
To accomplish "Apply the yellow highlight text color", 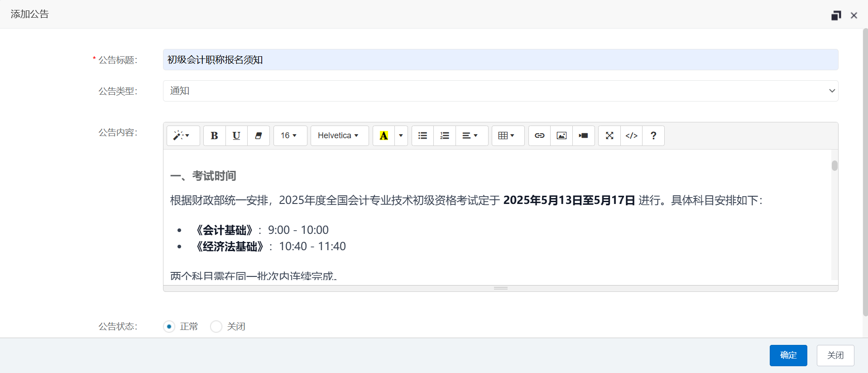I will tap(384, 136).
